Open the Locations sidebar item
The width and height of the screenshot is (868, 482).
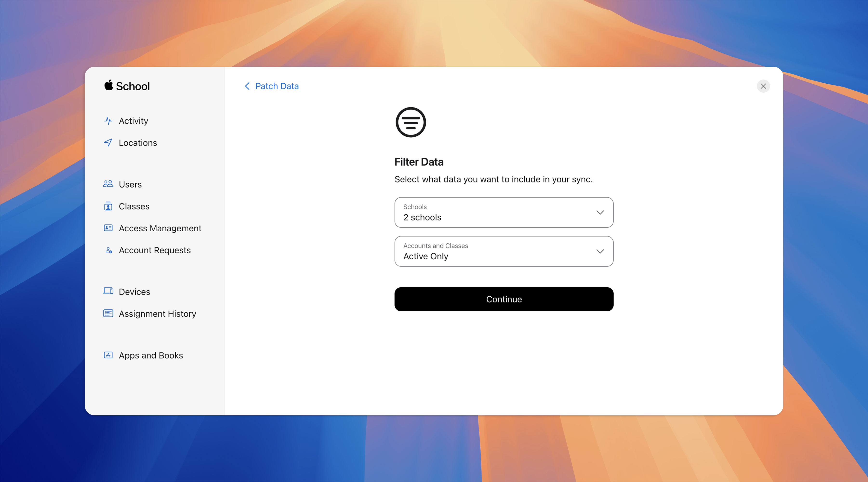coord(138,143)
